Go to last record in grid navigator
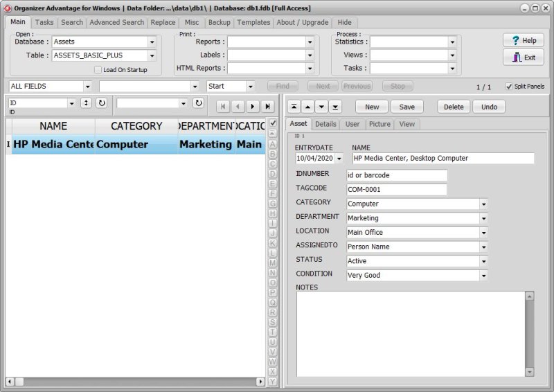 [x=268, y=107]
